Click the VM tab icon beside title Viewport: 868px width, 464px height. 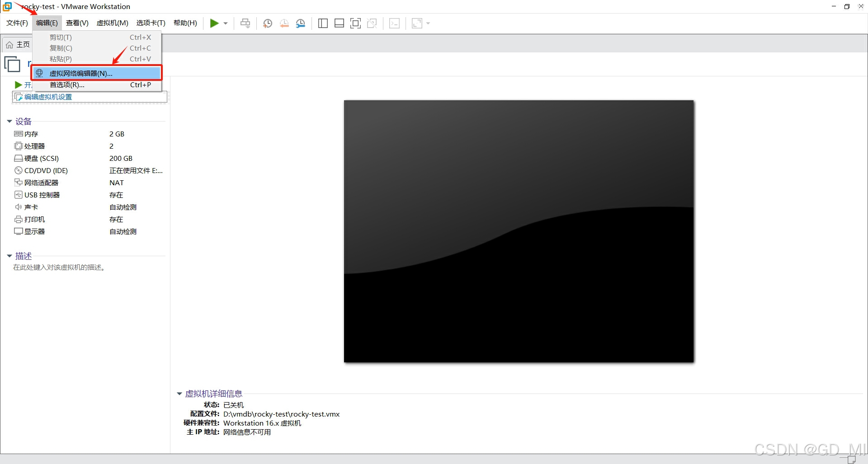(x=12, y=64)
